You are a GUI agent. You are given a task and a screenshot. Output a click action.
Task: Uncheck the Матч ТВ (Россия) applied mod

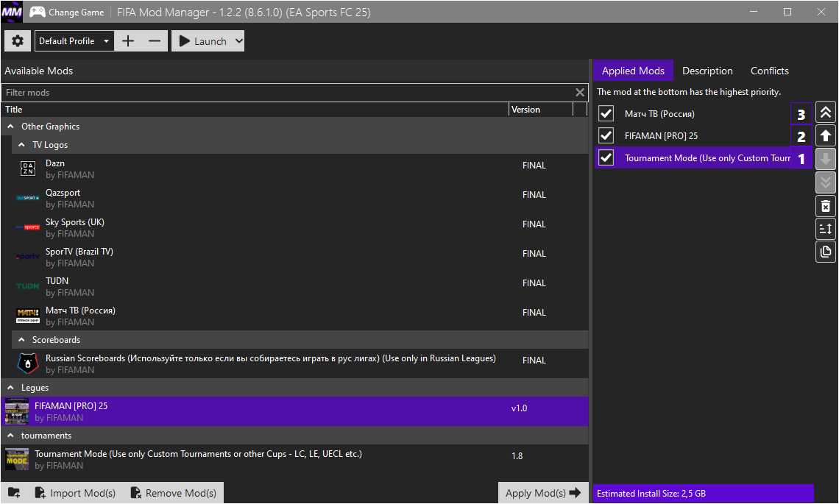pos(606,113)
